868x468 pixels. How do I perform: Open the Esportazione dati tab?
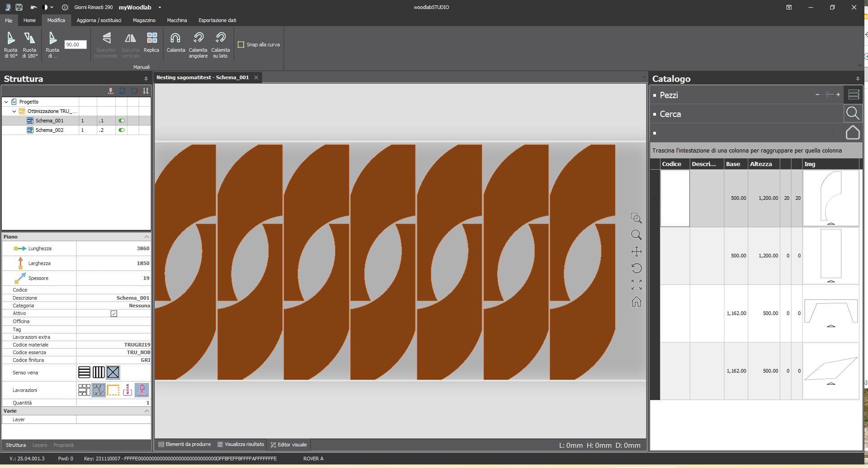217,20
